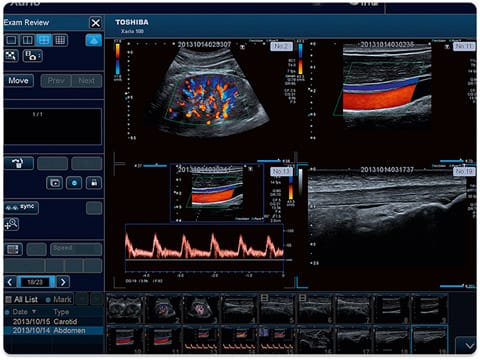
Task: Go to next page with right arrow
Action: [x=63, y=282]
